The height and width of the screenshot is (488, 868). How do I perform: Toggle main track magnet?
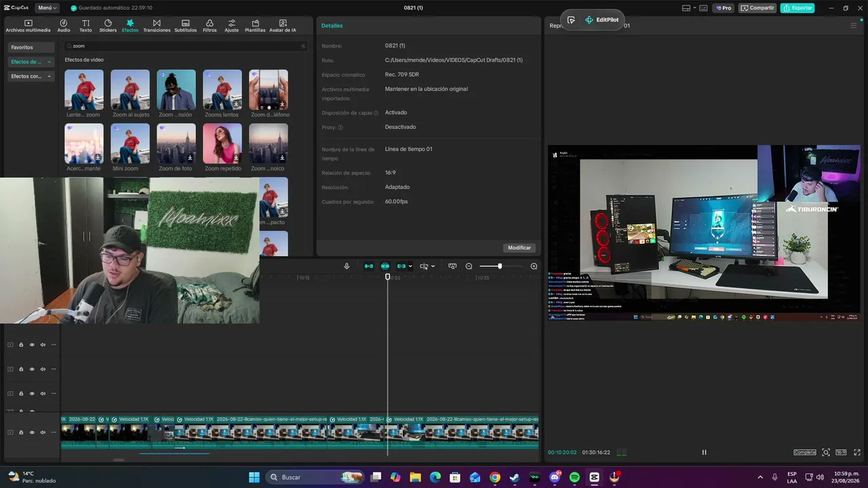369,266
